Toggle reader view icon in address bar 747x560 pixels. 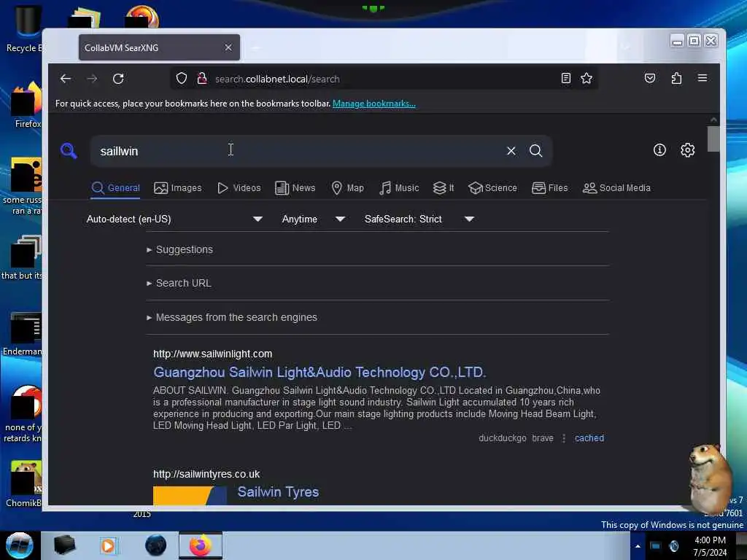tap(565, 79)
